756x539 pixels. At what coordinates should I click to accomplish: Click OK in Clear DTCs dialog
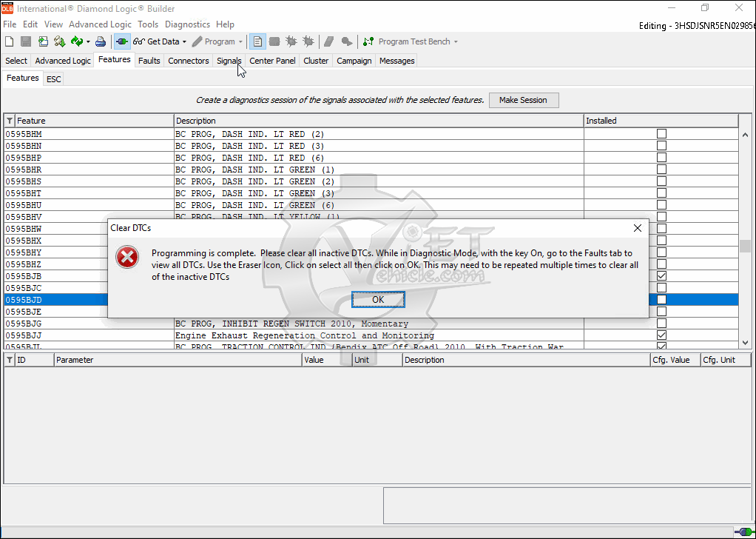tap(378, 300)
